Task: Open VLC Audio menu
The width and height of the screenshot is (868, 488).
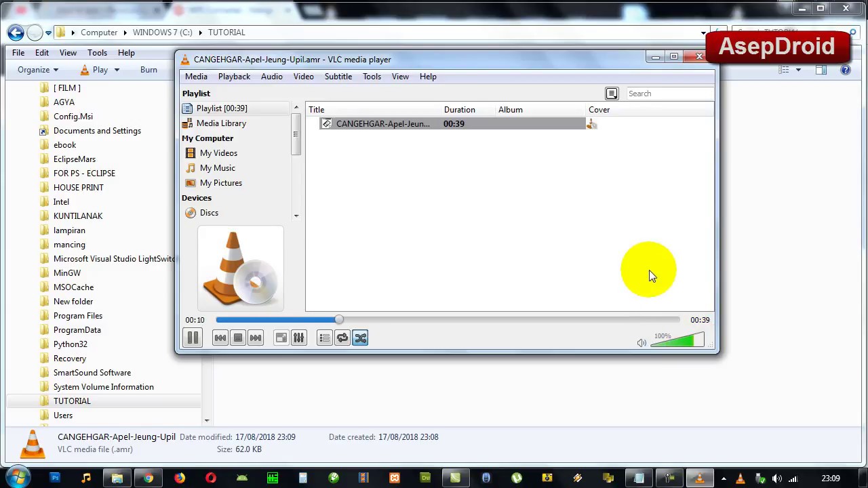Action: (271, 77)
